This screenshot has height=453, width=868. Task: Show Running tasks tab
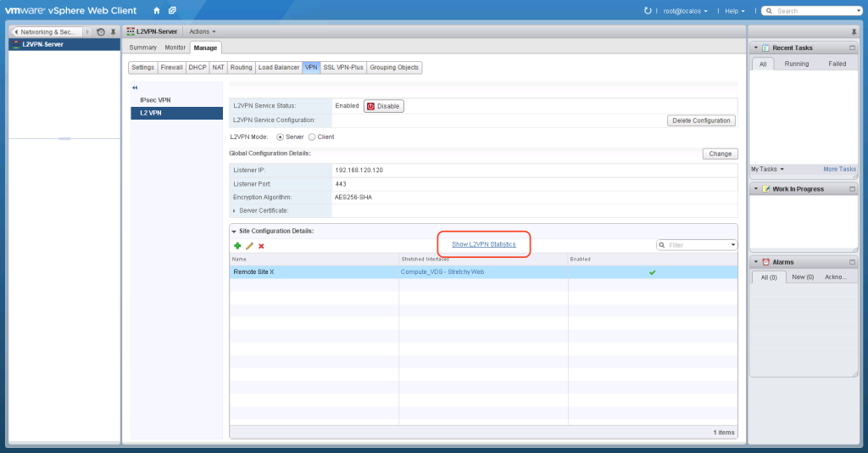[x=797, y=64]
